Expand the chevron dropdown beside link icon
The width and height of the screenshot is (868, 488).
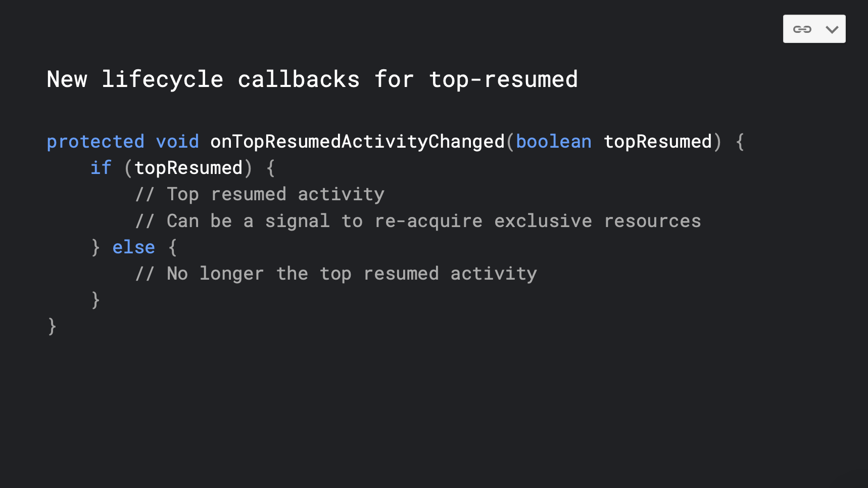click(x=832, y=29)
